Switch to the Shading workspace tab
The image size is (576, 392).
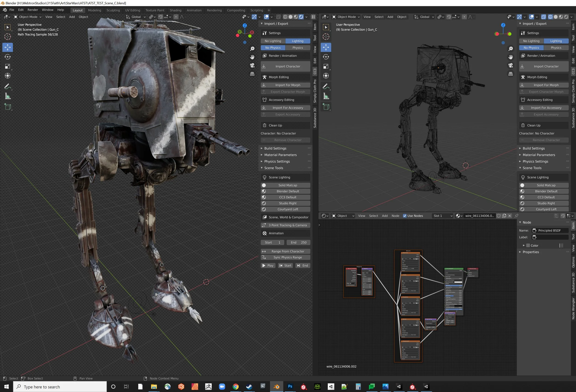(175, 10)
